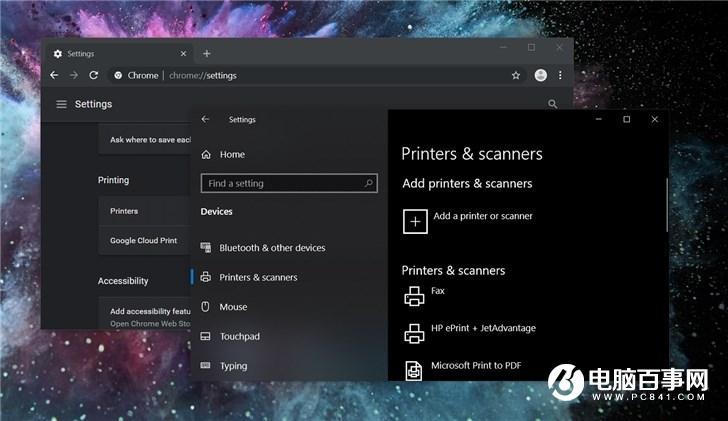Open the Chrome profile avatar

tap(540, 75)
